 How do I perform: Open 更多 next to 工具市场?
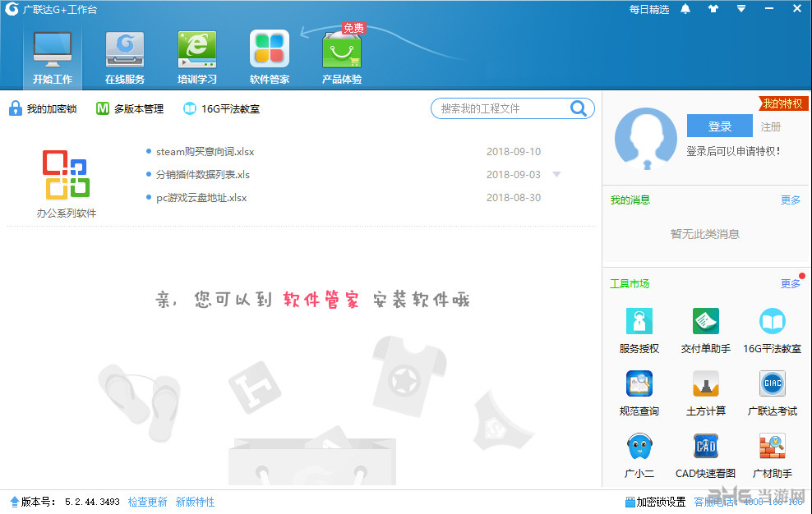coord(791,283)
